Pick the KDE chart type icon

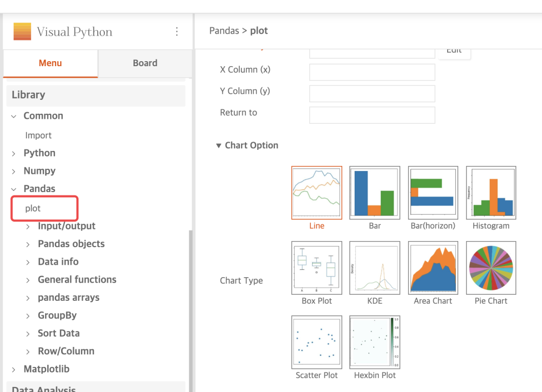(x=374, y=268)
